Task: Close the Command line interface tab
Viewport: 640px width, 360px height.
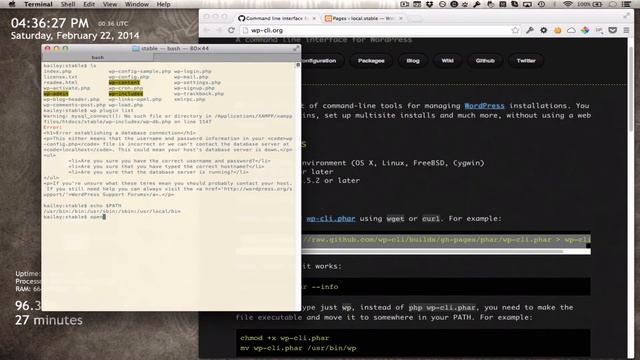Action: [x=314, y=18]
